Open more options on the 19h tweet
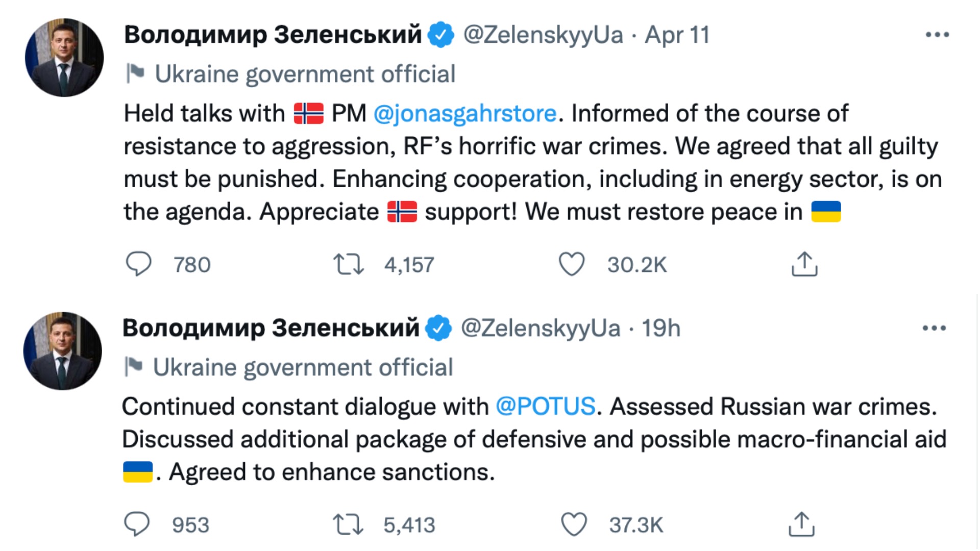 tap(934, 328)
